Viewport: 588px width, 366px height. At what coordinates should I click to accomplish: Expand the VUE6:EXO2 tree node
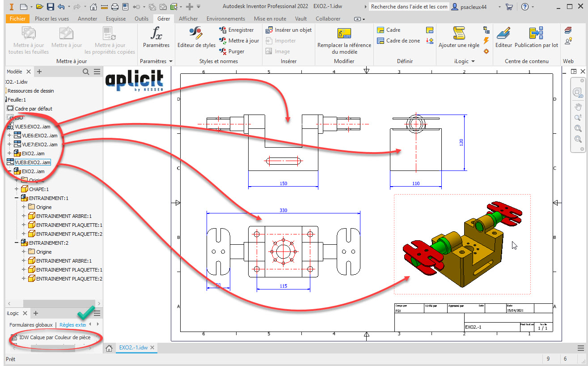(x=9, y=136)
